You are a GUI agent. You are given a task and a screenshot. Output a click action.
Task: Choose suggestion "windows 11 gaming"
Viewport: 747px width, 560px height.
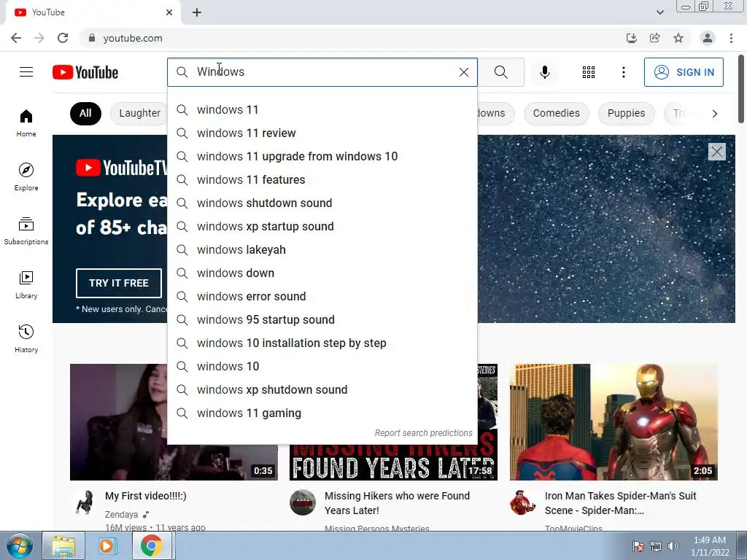click(322, 413)
